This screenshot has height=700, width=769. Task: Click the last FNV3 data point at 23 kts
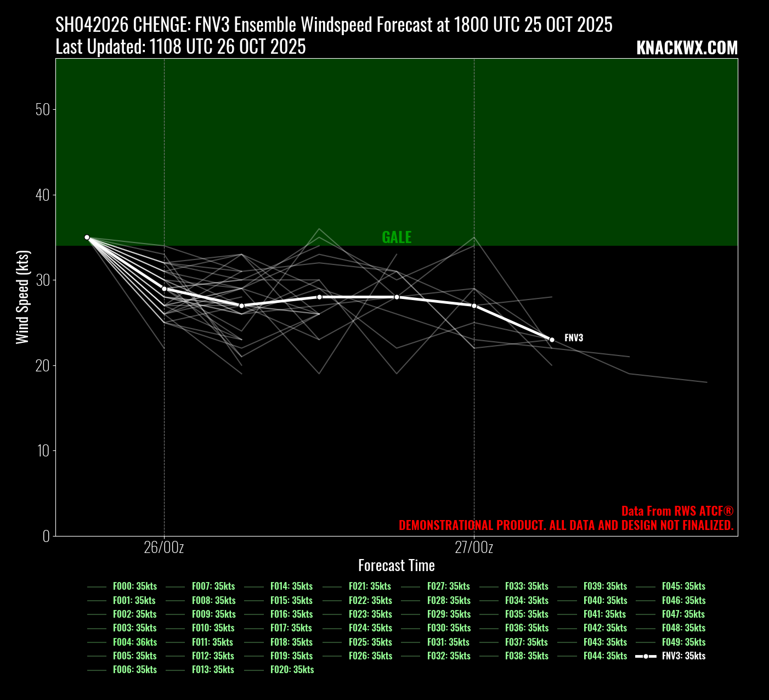552,340
